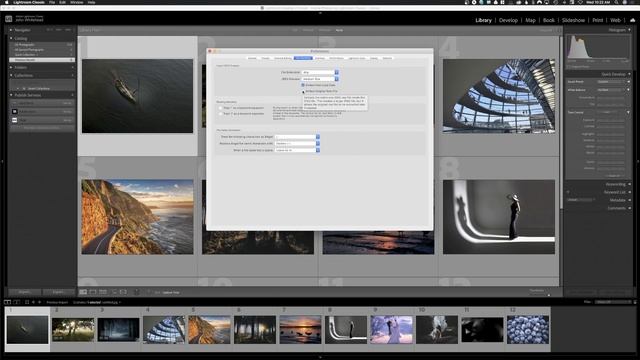Click plus icon on Publish Services panel
The height and width of the screenshot is (360, 640).
coord(73,95)
